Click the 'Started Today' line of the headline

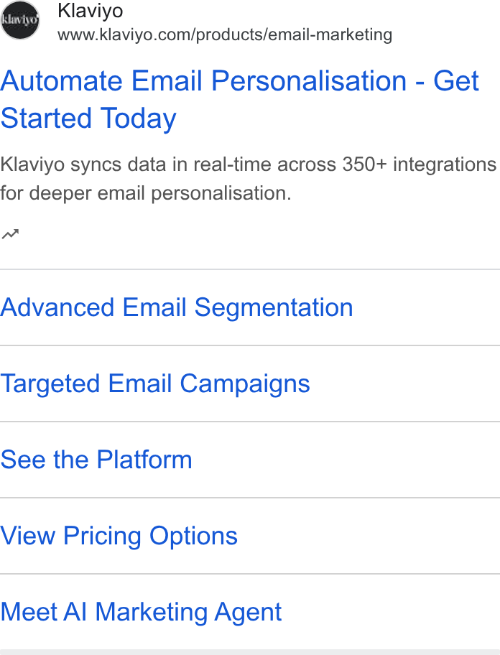tap(88, 118)
